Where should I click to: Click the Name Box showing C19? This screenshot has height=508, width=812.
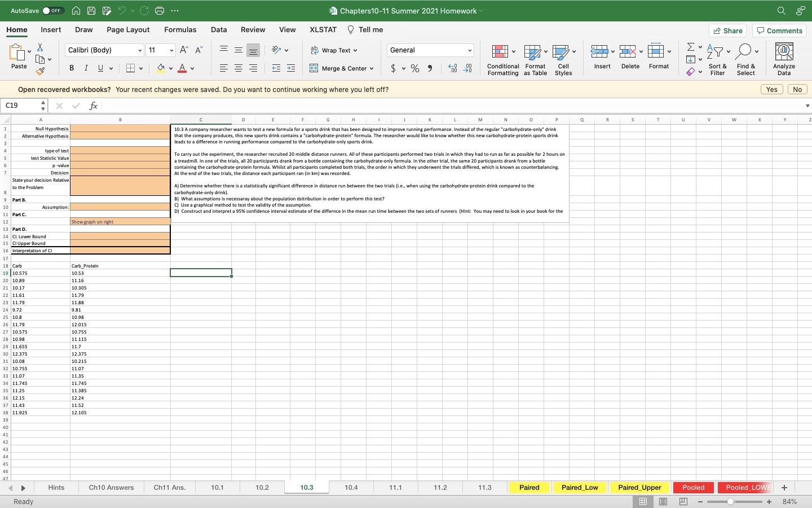(24, 106)
